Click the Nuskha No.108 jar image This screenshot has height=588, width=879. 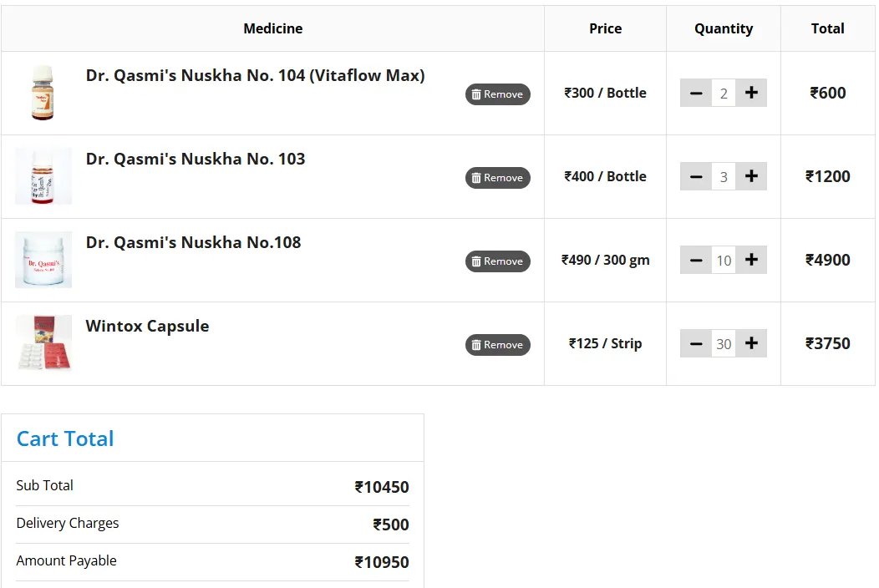(43, 260)
